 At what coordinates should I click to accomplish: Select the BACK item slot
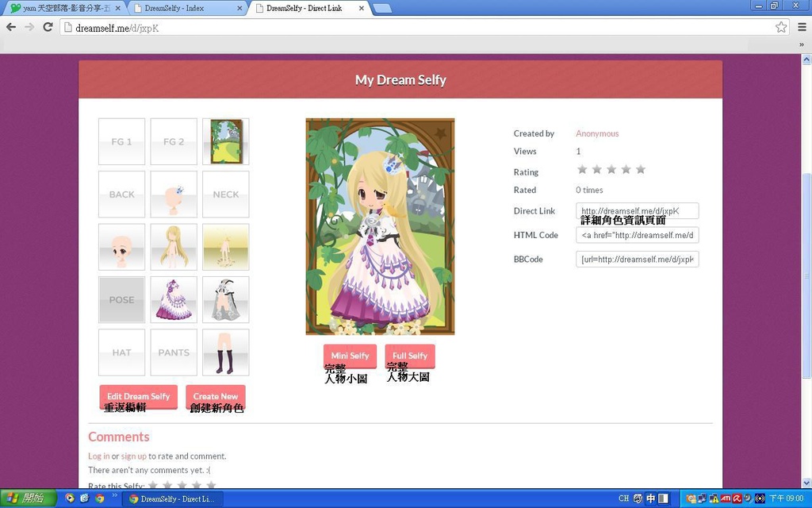[x=121, y=194]
